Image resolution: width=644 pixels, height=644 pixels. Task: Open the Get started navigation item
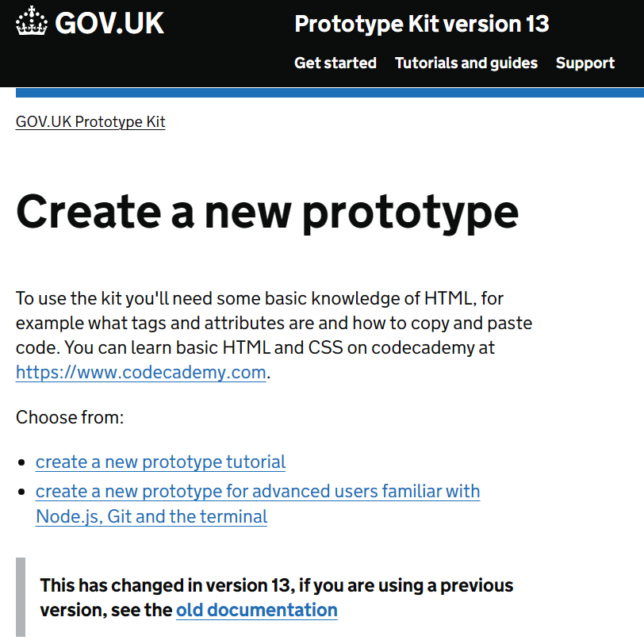(x=335, y=63)
